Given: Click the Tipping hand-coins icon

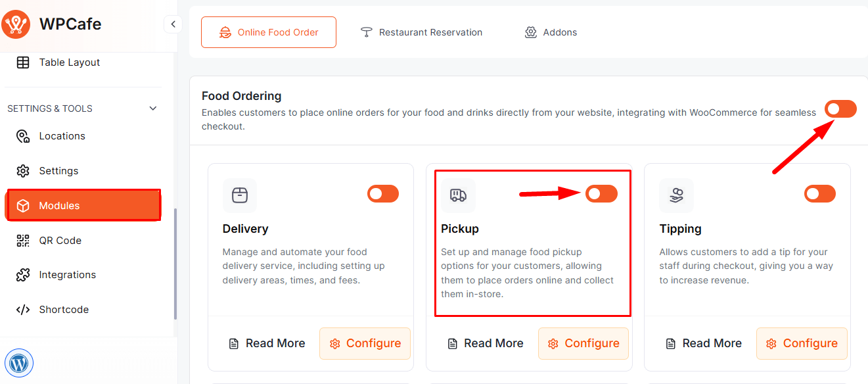Looking at the screenshot, I should 676,195.
